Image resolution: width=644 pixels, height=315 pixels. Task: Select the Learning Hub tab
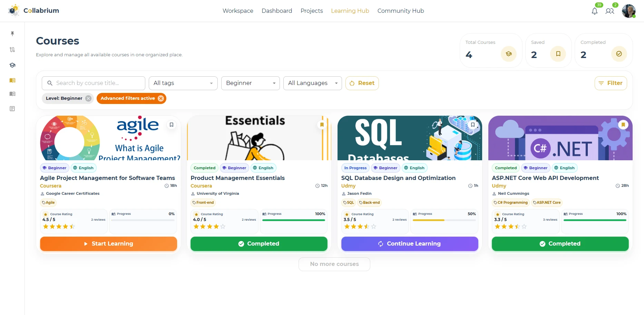click(350, 11)
